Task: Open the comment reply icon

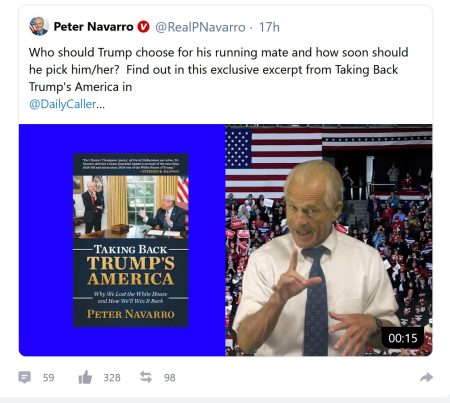Action: [x=25, y=377]
